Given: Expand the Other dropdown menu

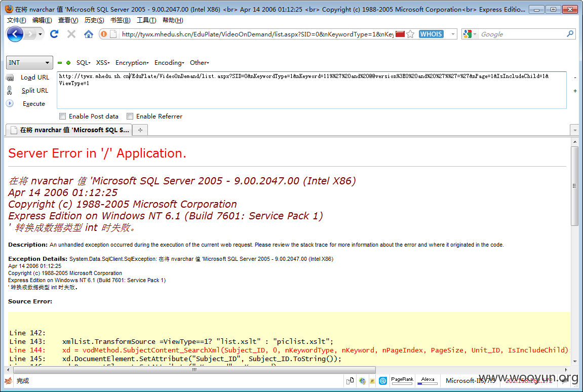Looking at the screenshot, I should (x=199, y=62).
